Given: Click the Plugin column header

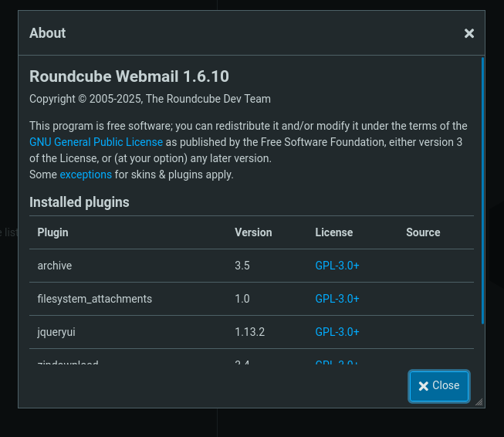Looking at the screenshot, I should point(53,232).
